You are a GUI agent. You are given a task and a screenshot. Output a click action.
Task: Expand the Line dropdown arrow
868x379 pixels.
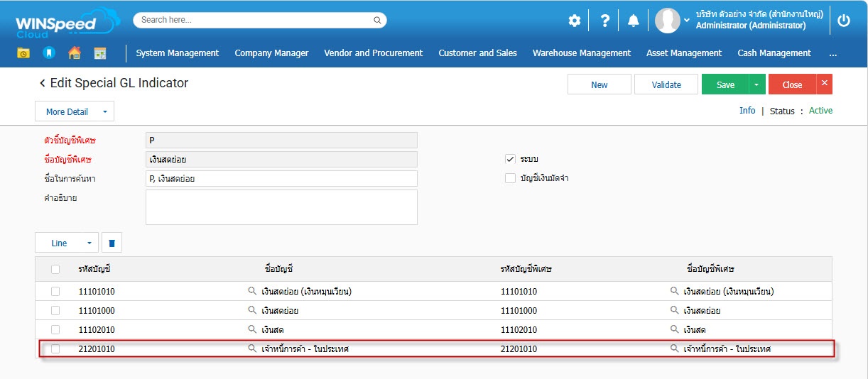89,243
